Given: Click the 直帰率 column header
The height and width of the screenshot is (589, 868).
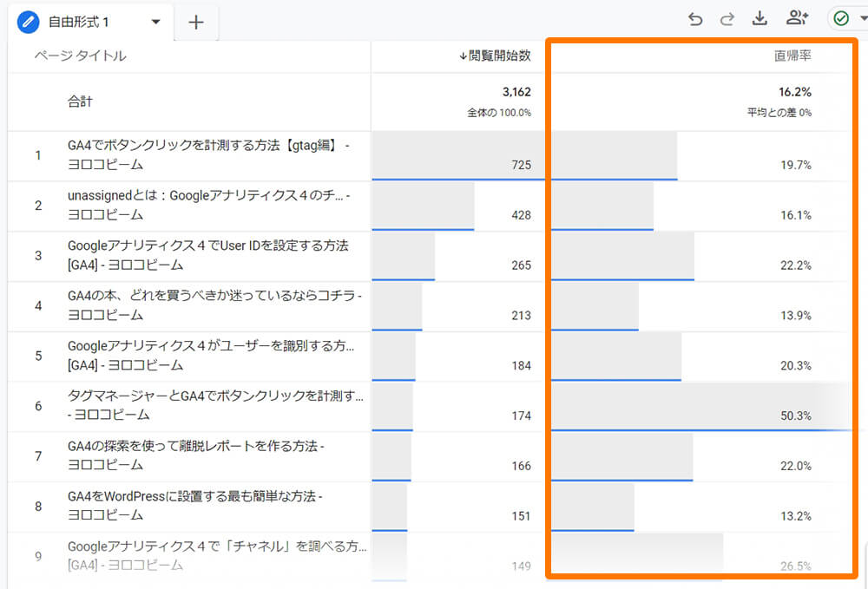Looking at the screenshot, I should 792,56.
